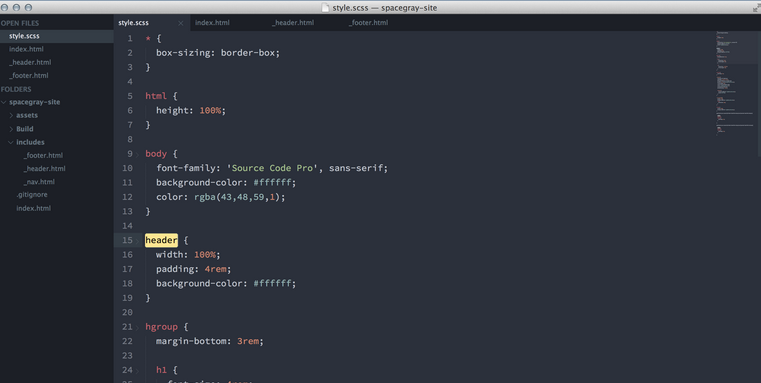761x383 pixels.
Task: Click line number 14 in the gutter
Action: [127, 226]
